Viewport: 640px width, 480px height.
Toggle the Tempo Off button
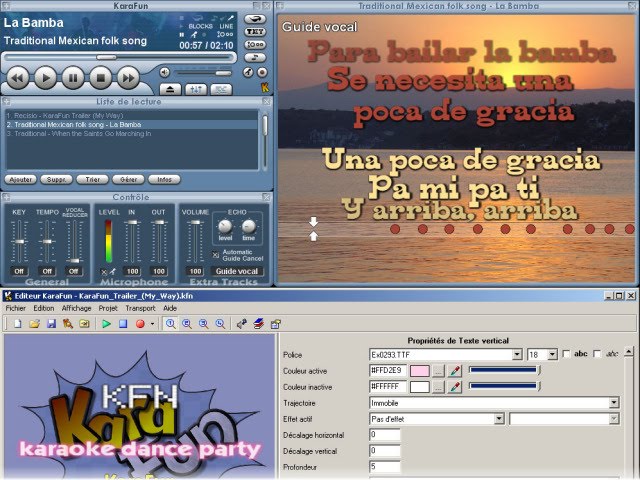(x=47, y=271)
